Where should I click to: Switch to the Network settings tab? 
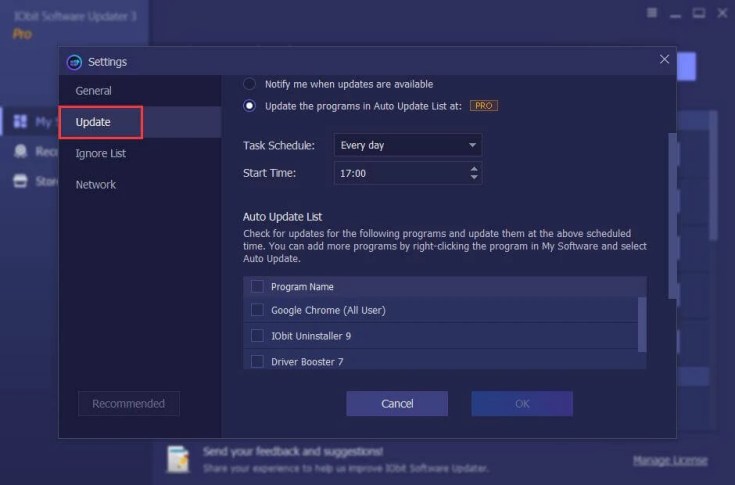click(x=96, y=185)
